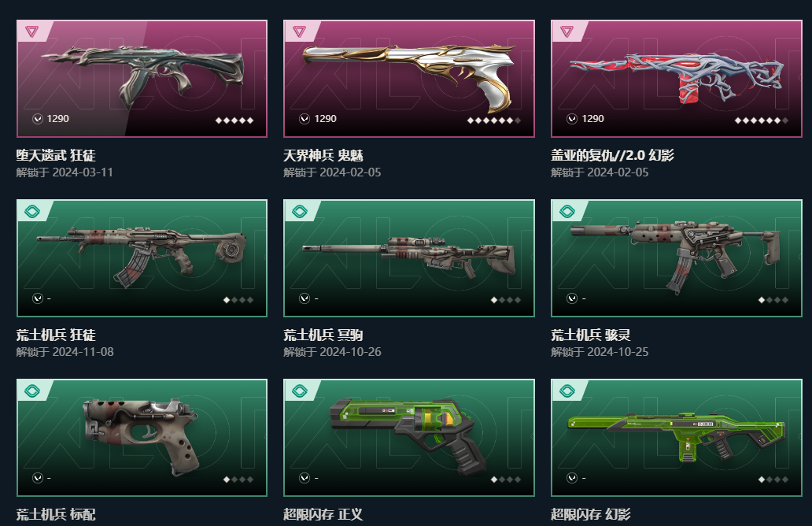Click the level diamonds on 超限闪存 幻影 card
Image resolution: width=812 pixels, height=526 pixels.
click(x=773, y=480)
